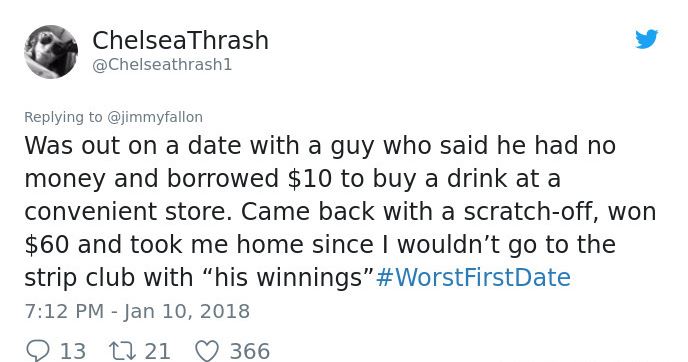The height and width of the screenshot is (362, 688).
Task: Open the @jimmyfallon mention link
Action: click(154, 117)
